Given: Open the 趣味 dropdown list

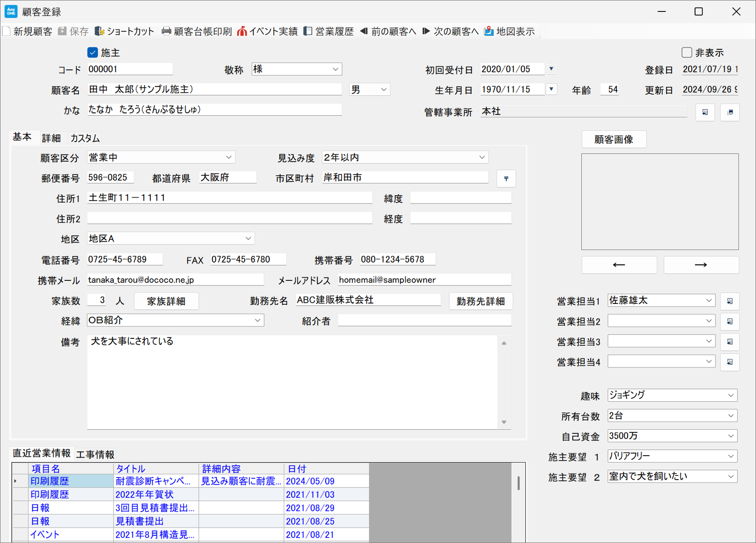Looking at the screenshot, I should pos(731,395).
